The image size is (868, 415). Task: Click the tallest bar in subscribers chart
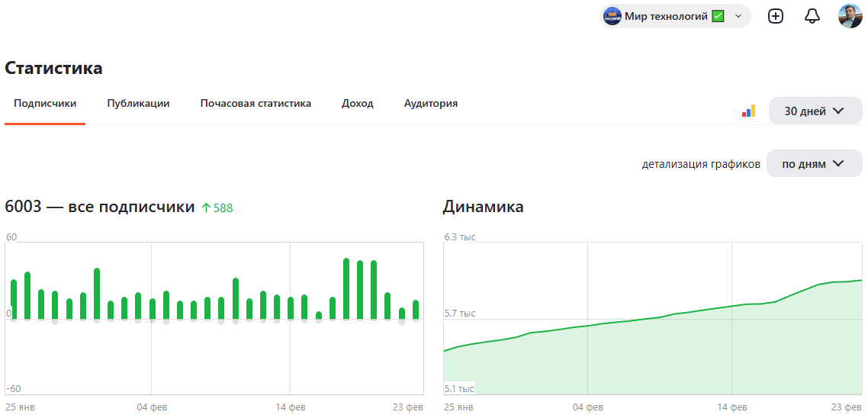346,288
